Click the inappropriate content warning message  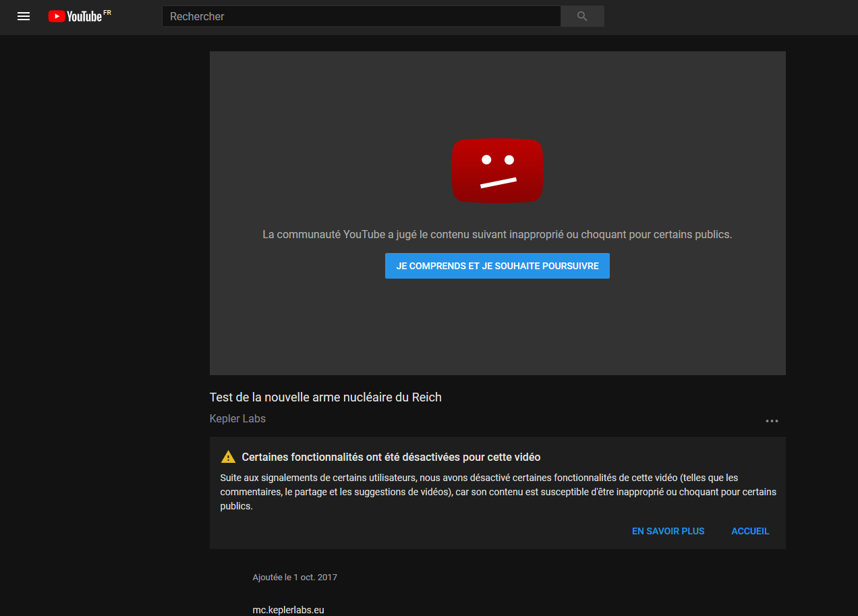pos(497,235)
